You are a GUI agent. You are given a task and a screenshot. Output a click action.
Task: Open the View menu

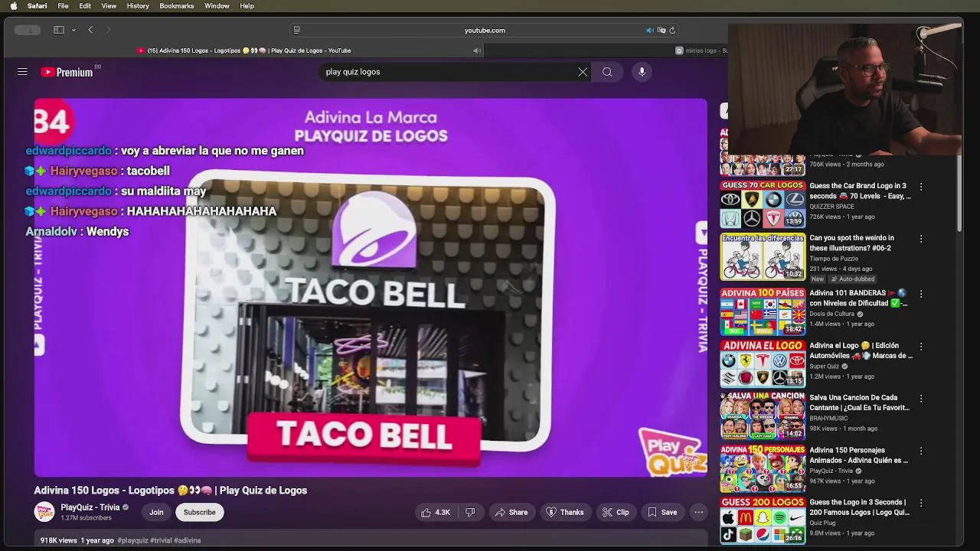[109, 5]
